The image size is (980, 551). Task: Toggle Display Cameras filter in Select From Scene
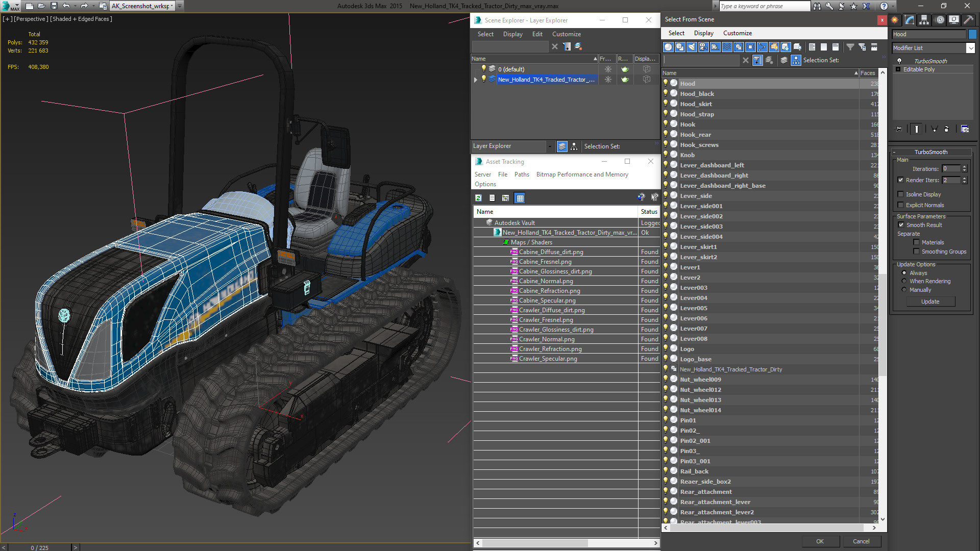tap(703, 47)
